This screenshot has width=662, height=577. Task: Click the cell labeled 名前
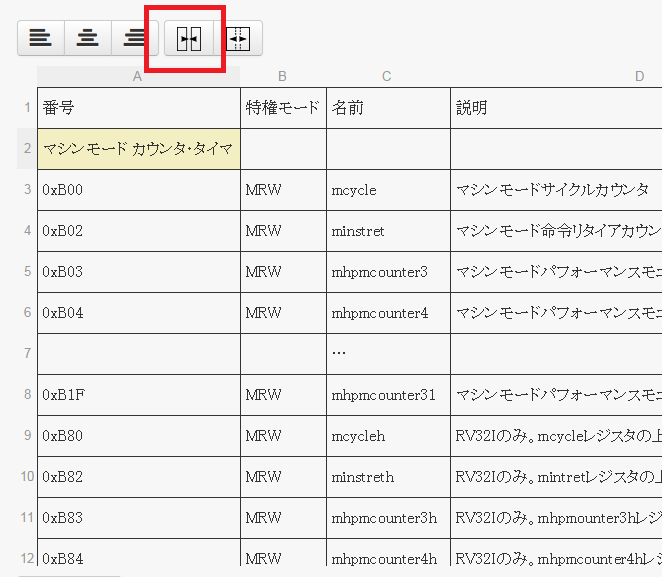tap(388, 108)
